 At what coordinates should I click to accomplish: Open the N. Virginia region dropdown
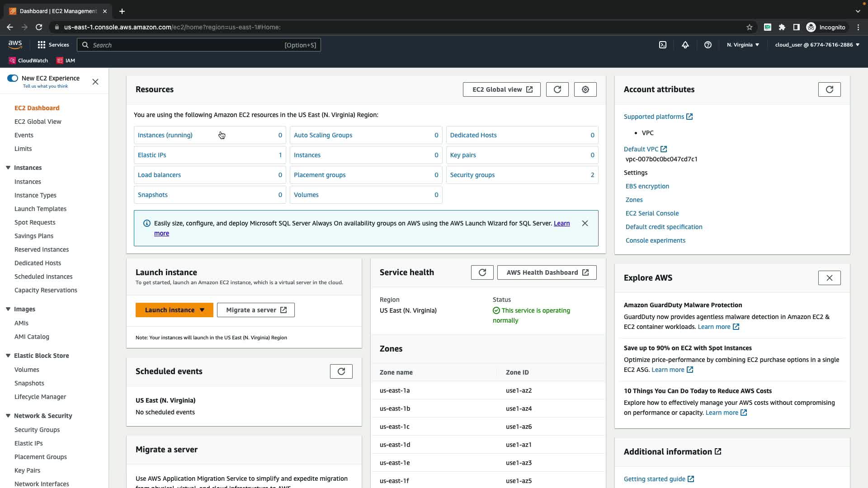click(743, 45)
